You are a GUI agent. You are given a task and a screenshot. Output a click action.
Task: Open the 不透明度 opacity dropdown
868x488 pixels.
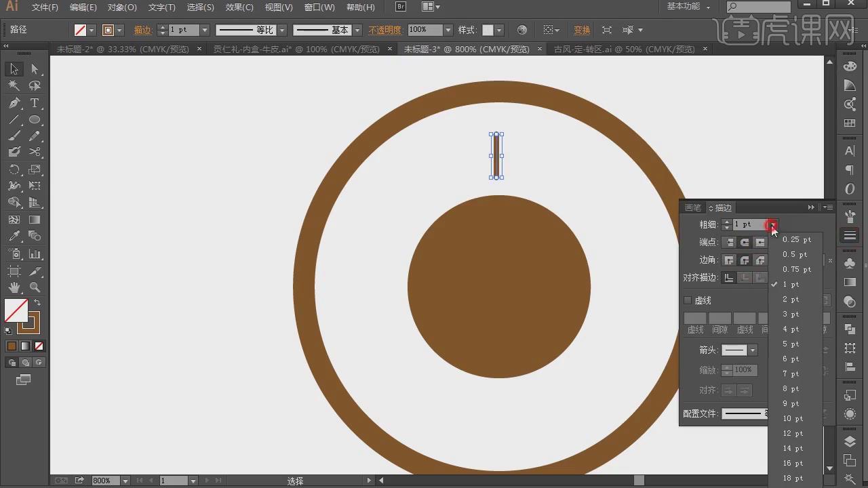pos(448,30)
